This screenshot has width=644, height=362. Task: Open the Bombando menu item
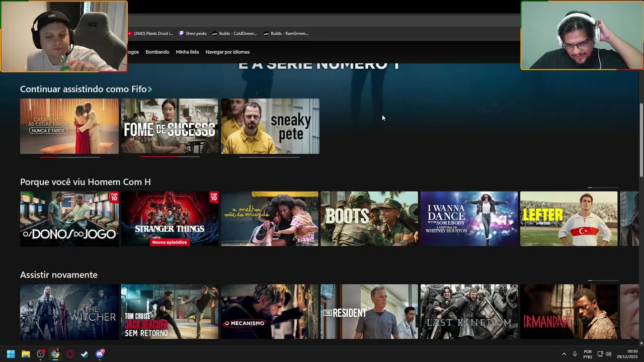pos(157,52)
